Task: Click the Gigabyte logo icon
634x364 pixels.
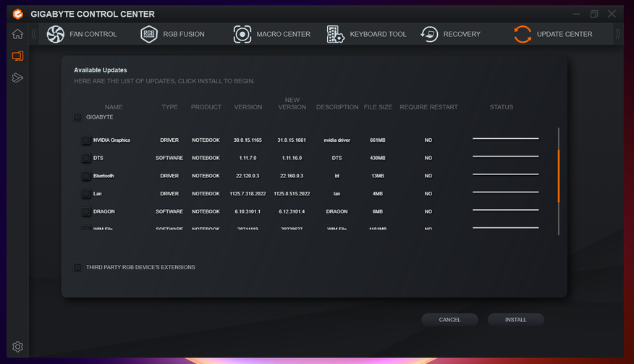Action: click(18, 14)
